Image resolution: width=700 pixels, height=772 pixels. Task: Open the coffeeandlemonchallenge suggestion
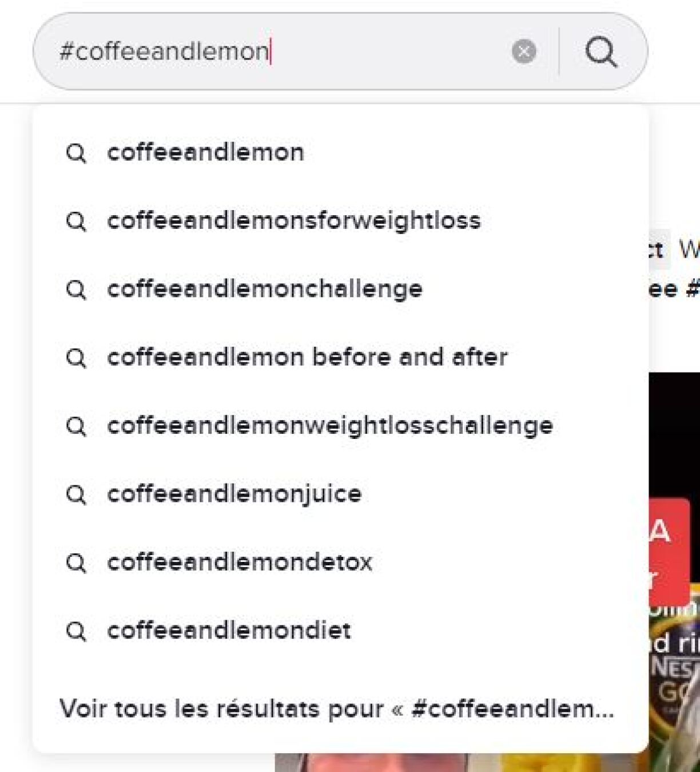pyautogui.click(x=266, y=289)
